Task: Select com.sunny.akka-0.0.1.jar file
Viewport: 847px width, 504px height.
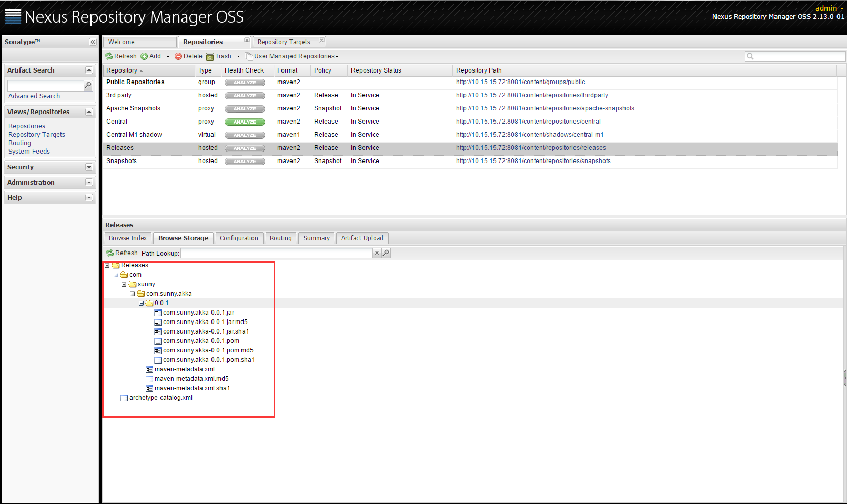Action: (198, 313)
